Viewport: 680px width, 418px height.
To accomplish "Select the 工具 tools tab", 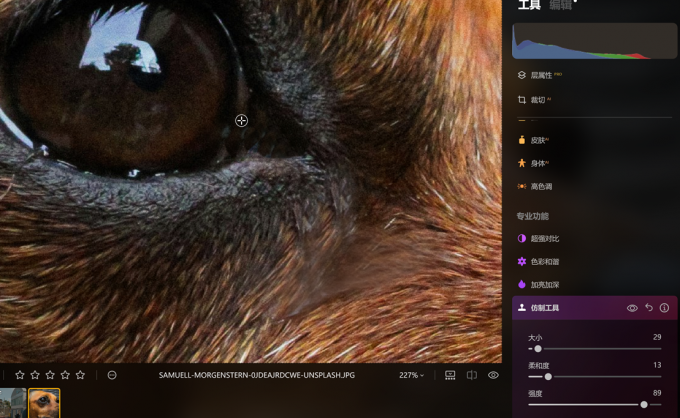I will coord(529,4).
